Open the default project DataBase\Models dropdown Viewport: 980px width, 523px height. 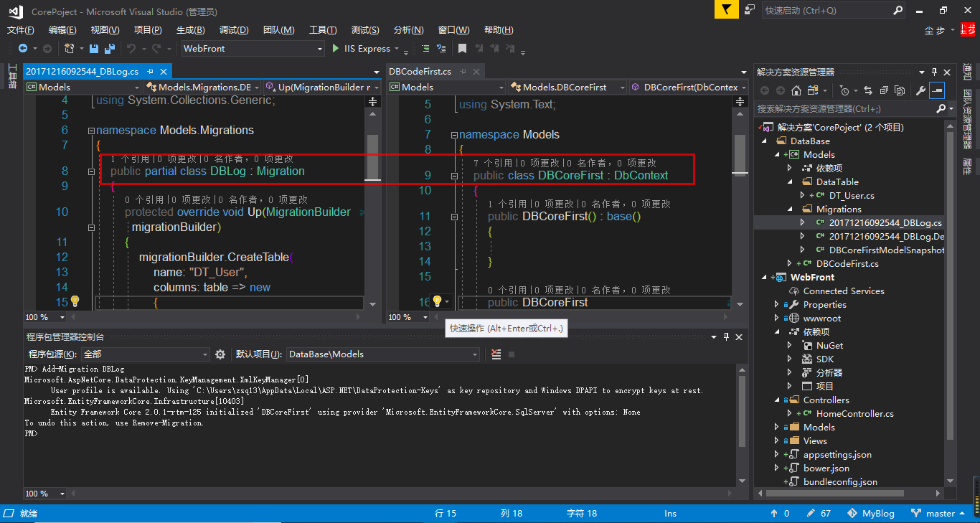coord(475,354)
